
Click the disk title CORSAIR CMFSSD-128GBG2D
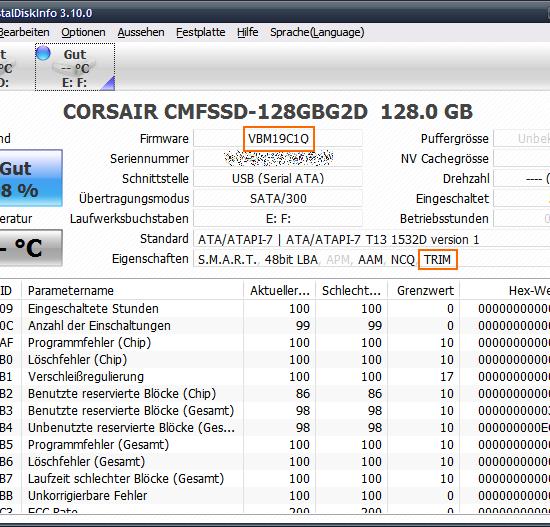point(215,112)
